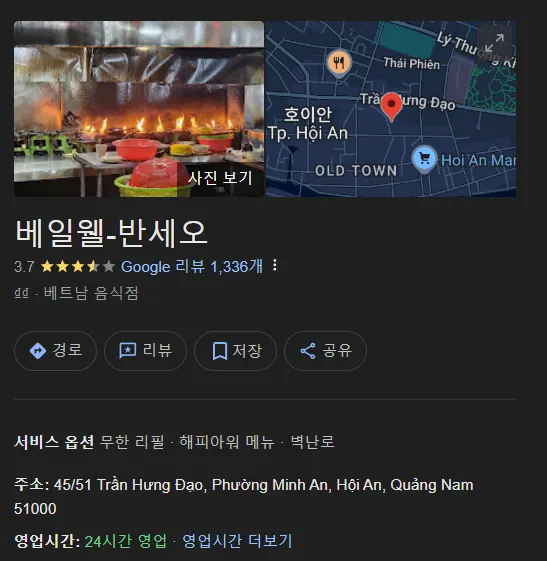Share using the 공유 button
The height and width of the screenshot is (561, 547).
pos(325,351)
